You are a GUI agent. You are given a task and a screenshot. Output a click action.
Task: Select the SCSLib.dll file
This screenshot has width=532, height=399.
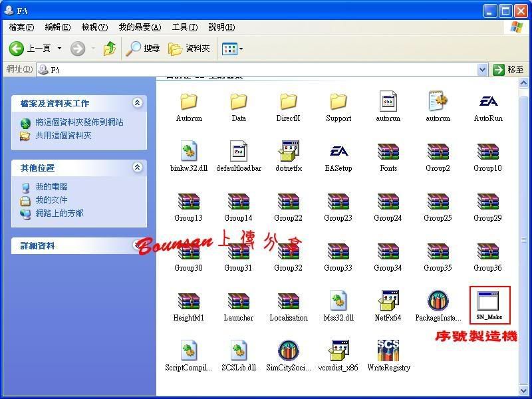(x=239, y=356)
